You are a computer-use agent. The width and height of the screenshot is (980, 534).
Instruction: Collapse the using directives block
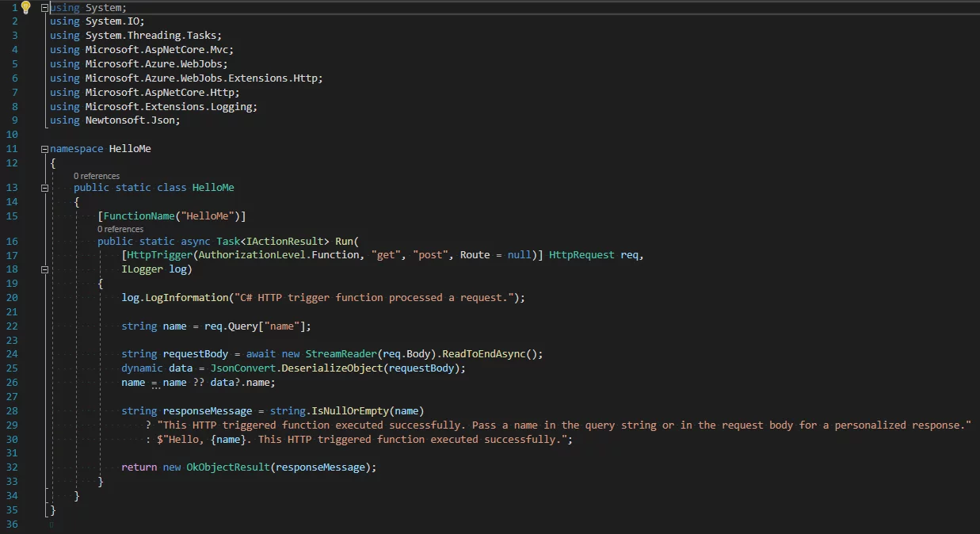[44, 7]
